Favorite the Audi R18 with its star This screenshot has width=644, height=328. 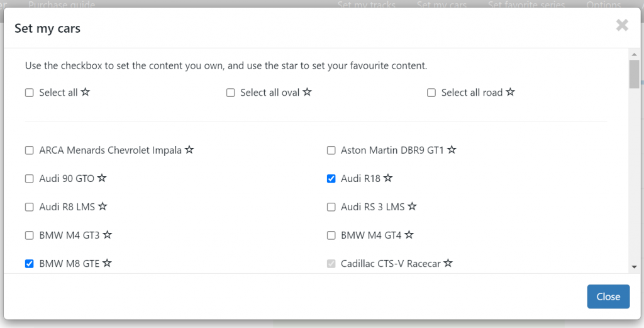click(x=388, y=178)
